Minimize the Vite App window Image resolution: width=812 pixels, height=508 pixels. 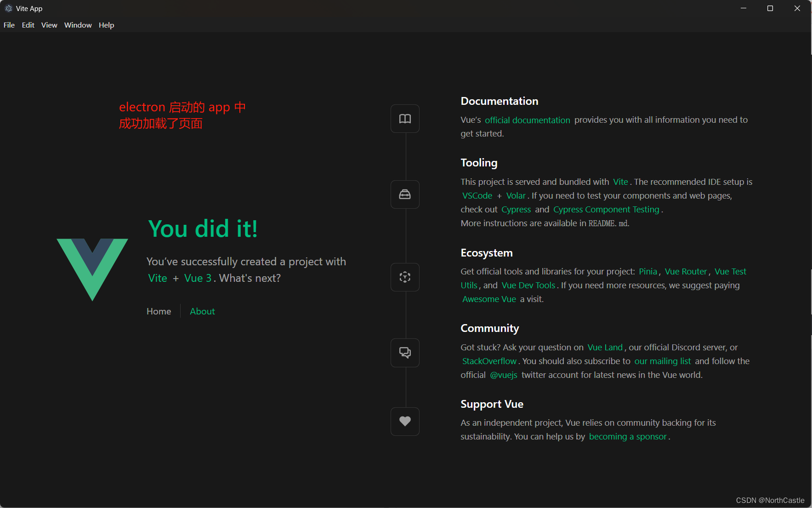click(744, 8)
